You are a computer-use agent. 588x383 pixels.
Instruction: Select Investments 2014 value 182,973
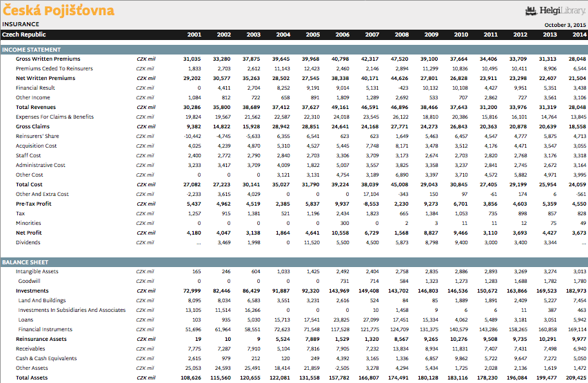pyautogui.click(x=576, y=291)
